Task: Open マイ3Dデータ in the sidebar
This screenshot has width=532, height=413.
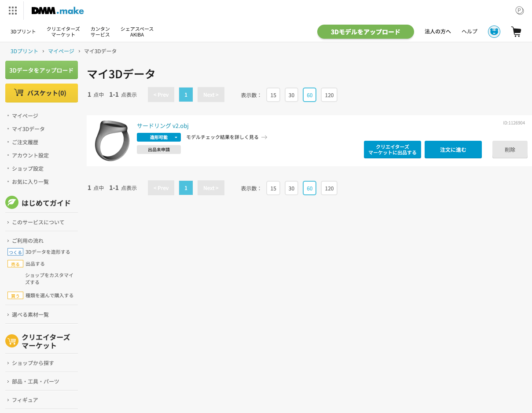Action: click(x=28, y=129)
